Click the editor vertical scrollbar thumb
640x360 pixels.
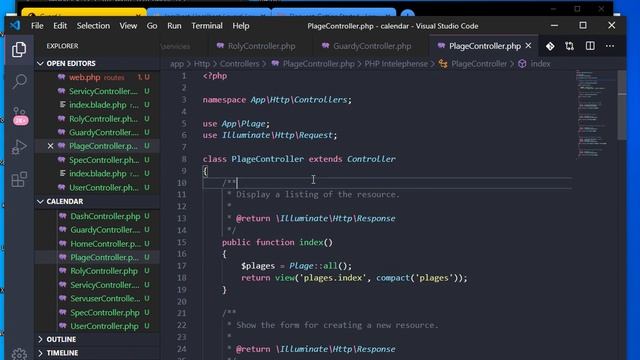point(621,105)
